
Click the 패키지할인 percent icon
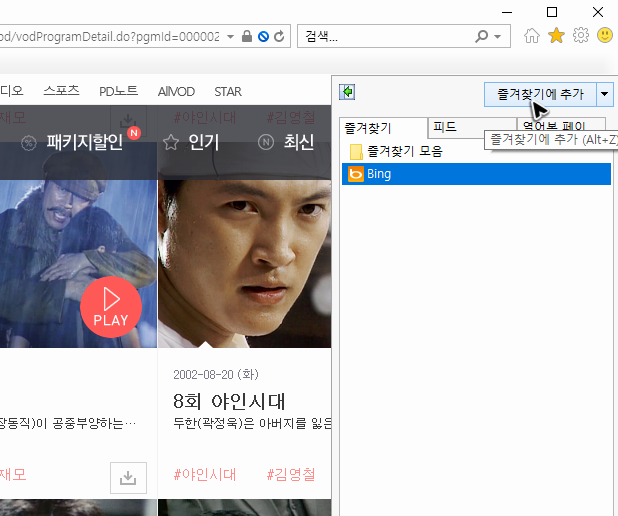(29, 143)
